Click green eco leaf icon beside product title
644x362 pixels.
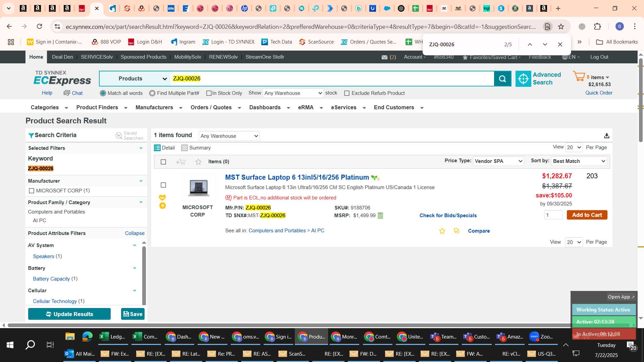pos(375,178)
